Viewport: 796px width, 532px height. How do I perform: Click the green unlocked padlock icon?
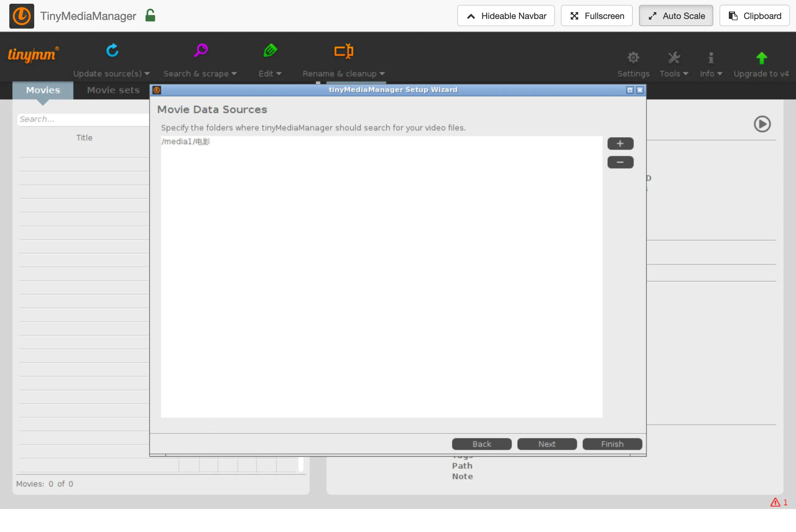[150, 16]
